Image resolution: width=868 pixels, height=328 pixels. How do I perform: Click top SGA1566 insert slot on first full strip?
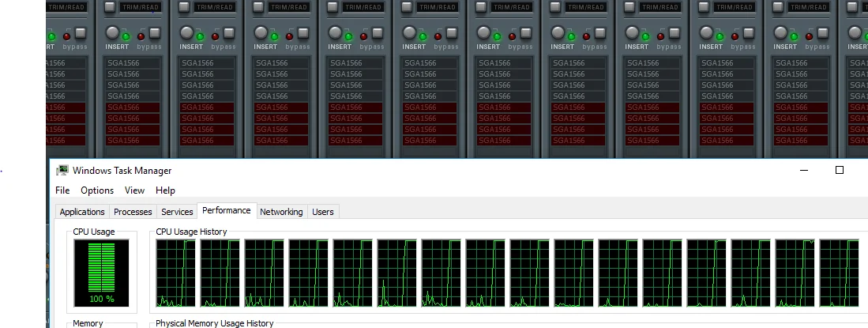tap(133, 62)
